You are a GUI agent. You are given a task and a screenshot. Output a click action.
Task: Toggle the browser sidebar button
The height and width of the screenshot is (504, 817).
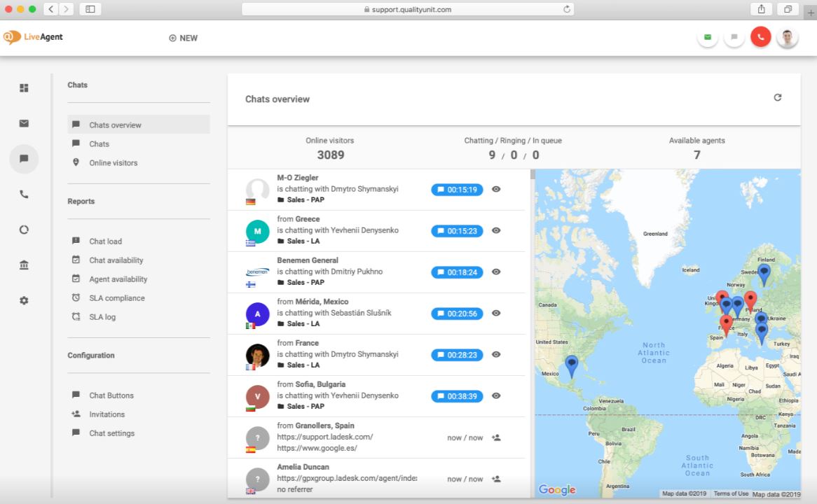coord(90,9)
